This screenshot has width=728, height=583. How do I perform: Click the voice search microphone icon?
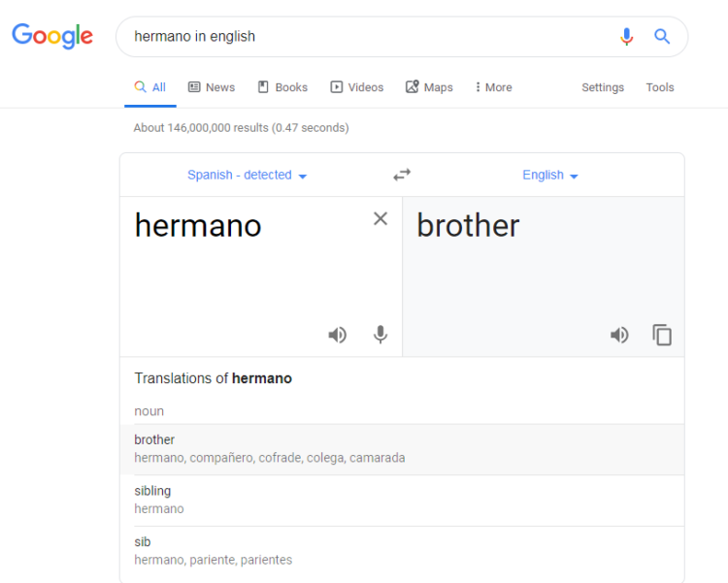[626, 37]
